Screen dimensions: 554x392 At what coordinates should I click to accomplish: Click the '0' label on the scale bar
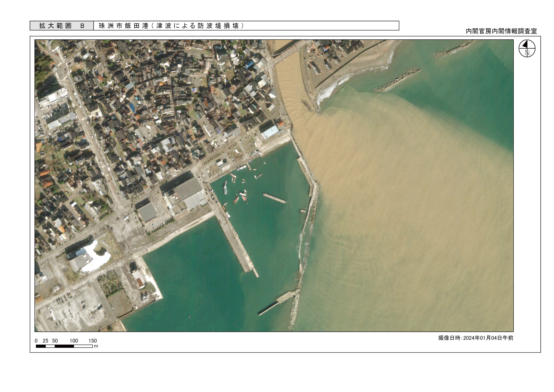coord(36,341)
